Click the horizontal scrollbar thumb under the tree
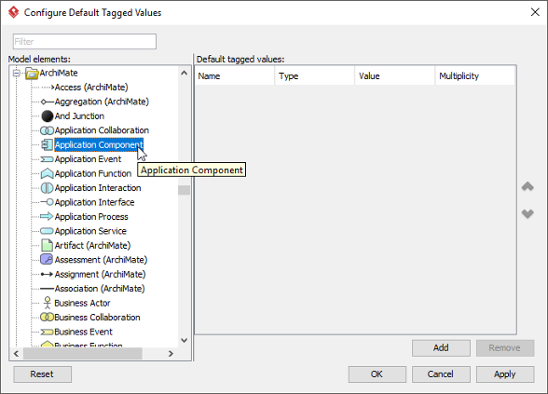This screenshot has width=548, height=394. (x=82, y=353)
